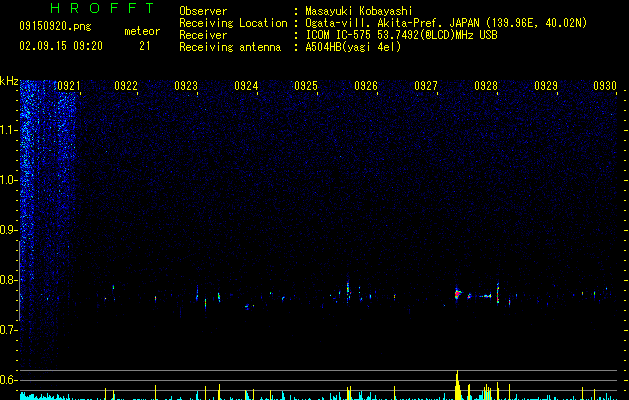Click the Receiving Location label
Image resolution: width=629 pixels, height=400 pixels.
(233, 23)
